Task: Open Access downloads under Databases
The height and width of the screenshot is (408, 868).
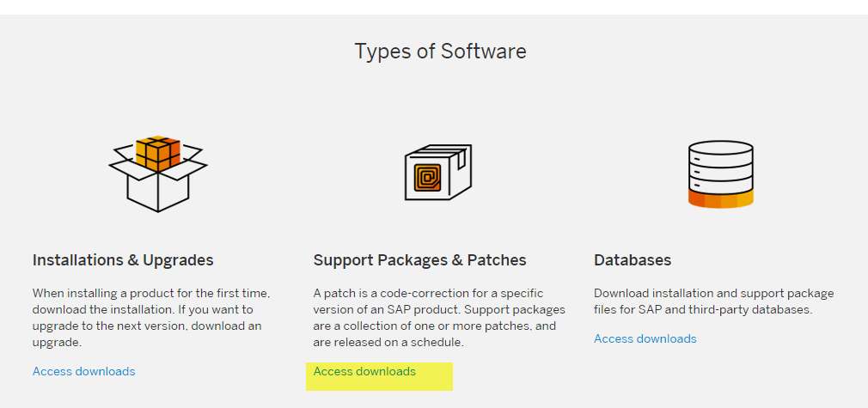Action: [645, 338]
